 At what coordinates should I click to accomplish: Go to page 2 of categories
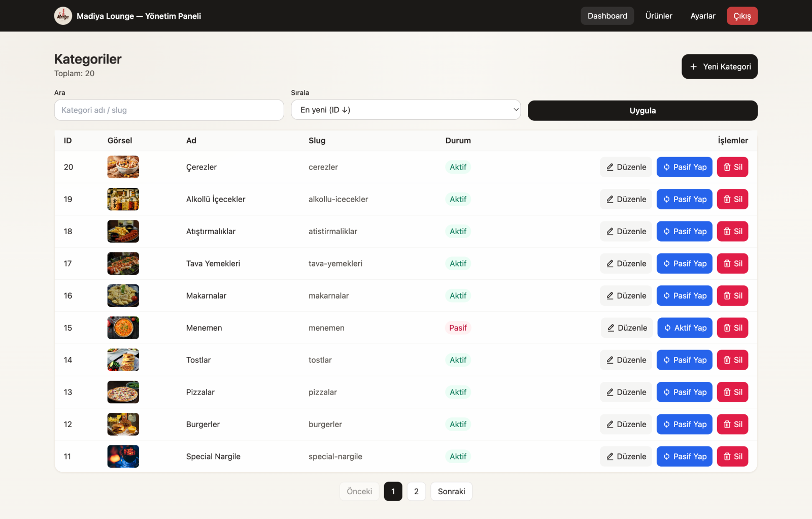point(416,491)
